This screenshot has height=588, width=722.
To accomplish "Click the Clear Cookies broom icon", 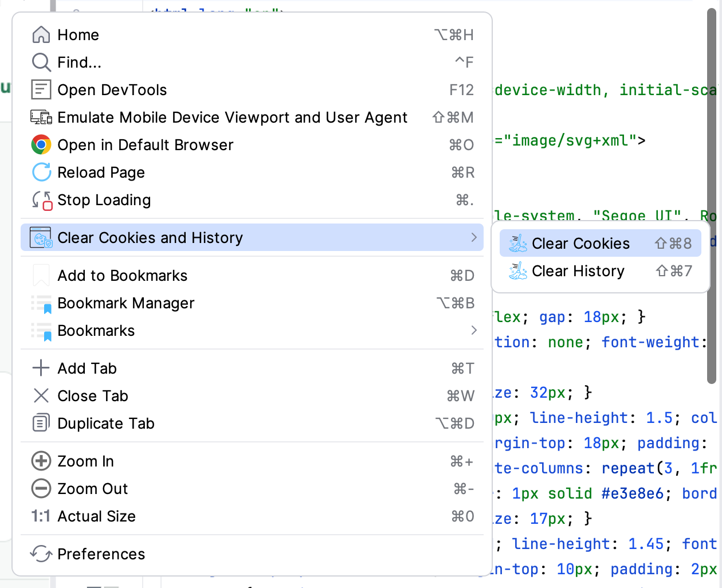I will coord(519,244).
